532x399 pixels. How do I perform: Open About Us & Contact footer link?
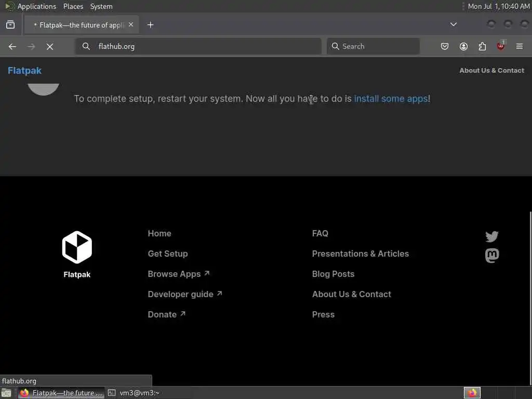[352, 294]
